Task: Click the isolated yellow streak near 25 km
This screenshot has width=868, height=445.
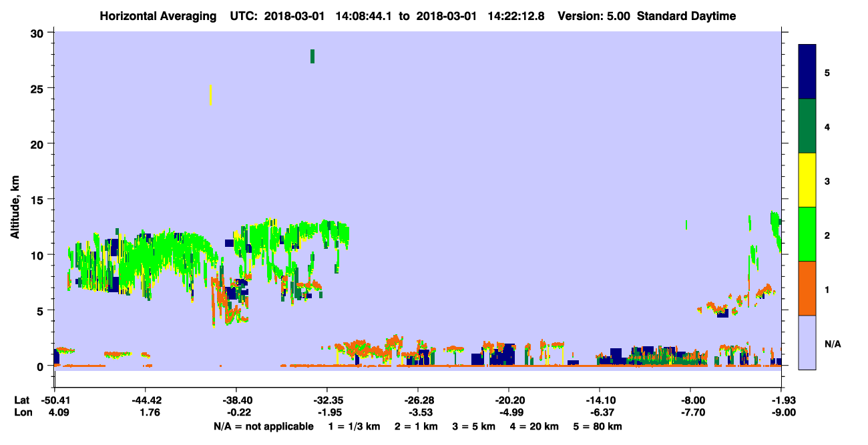Action: (211, 95)
